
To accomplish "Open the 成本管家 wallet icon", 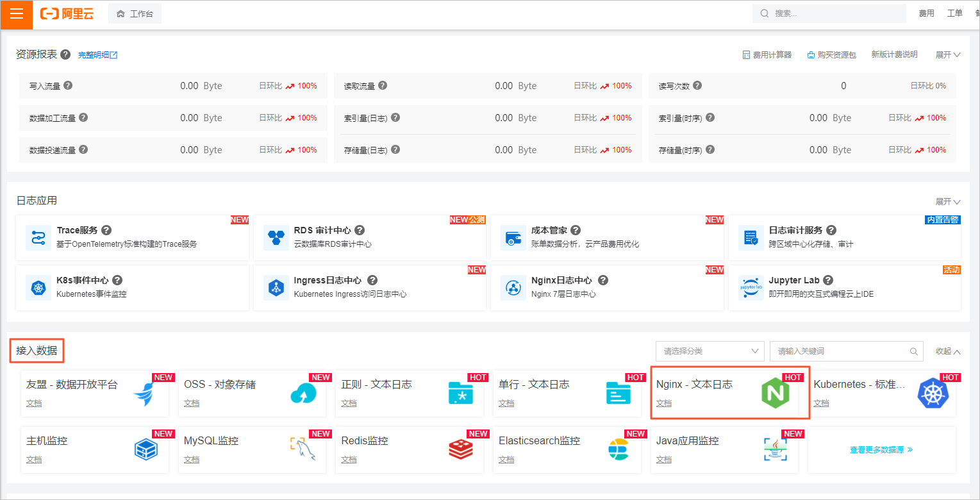I will click(513, 237).
